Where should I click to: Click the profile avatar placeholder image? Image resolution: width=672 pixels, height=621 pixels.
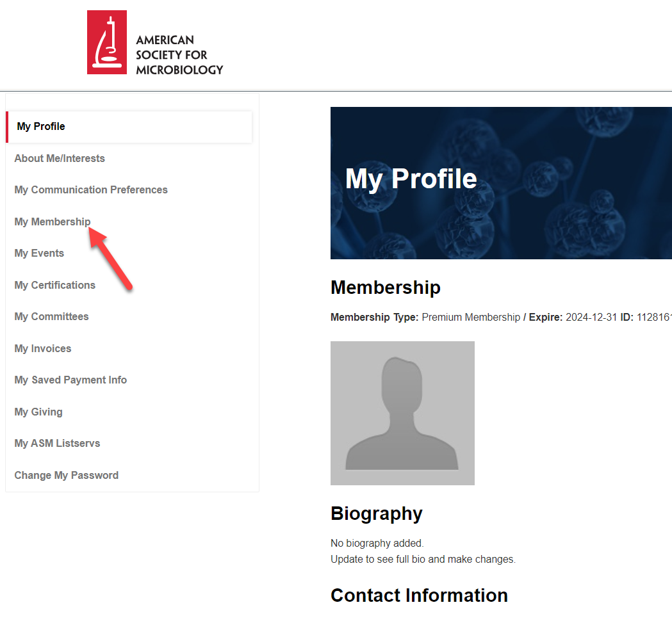pos(402,413)
